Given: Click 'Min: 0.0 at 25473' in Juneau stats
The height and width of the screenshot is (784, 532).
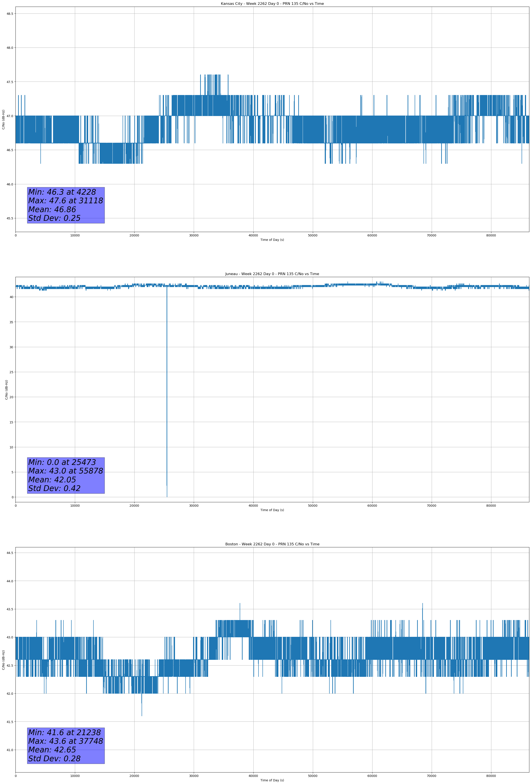Looking at the screenshot, I should pos(62,462).
